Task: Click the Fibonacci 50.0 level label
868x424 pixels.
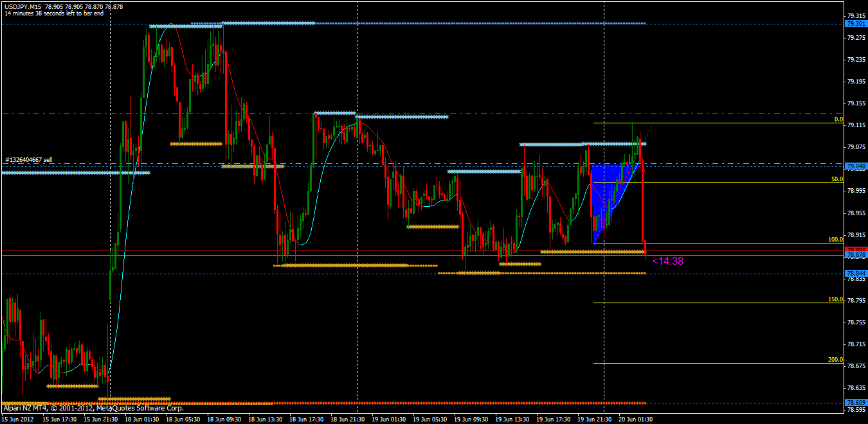Action: click(836, 180)
